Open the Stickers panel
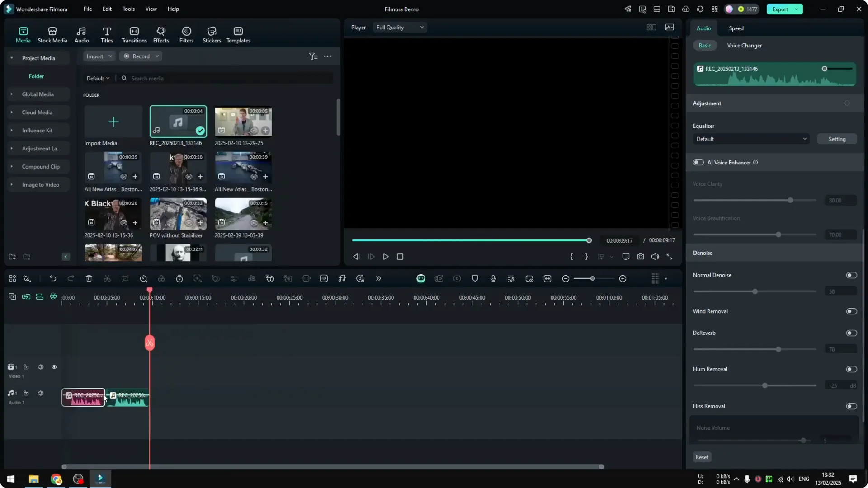 (211, 34)
